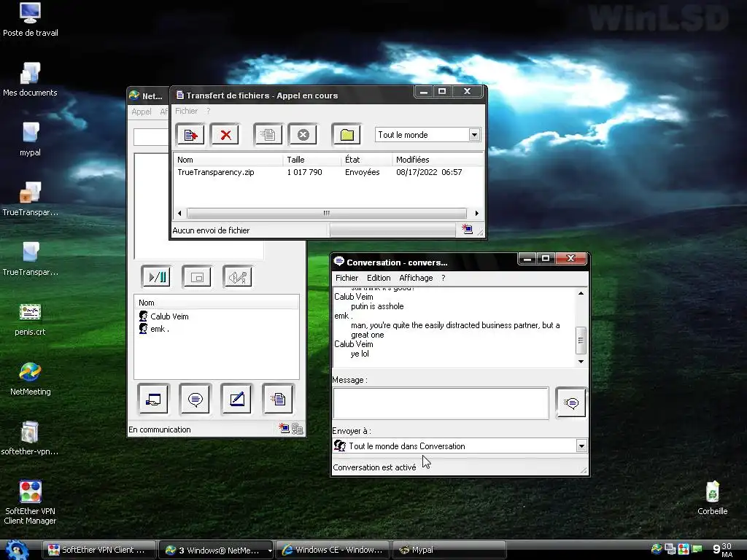
Task: Click the Send All files toolbar icon
Action: (x=268, y=135)
